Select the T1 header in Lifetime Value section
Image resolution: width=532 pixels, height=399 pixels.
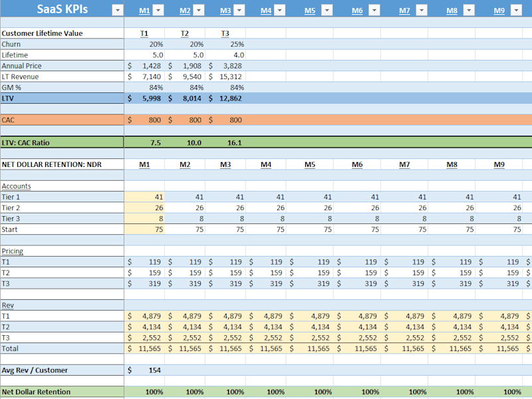[x=144, y=33]
